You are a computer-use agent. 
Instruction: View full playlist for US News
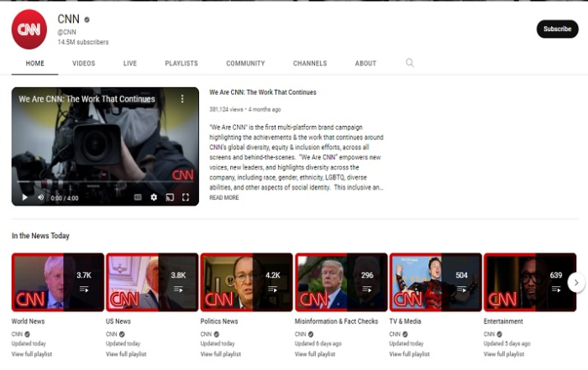tap(126, 354)
